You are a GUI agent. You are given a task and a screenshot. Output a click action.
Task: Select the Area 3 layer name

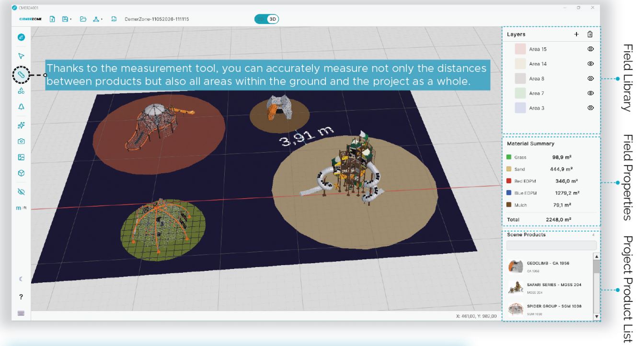point(537,108)
